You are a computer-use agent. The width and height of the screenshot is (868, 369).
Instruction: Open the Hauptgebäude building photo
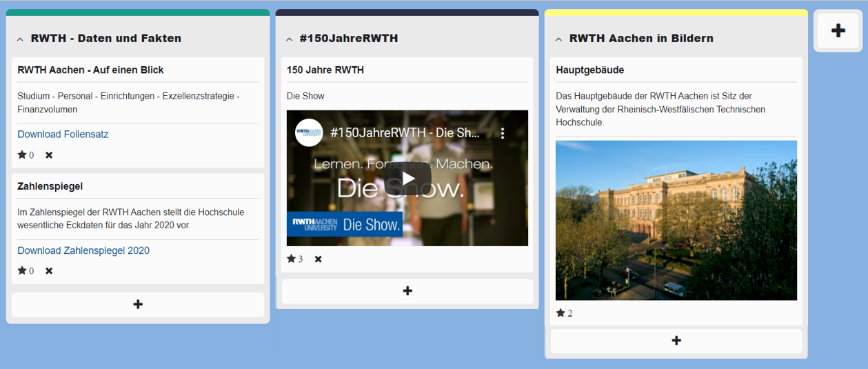coord(676,221)
